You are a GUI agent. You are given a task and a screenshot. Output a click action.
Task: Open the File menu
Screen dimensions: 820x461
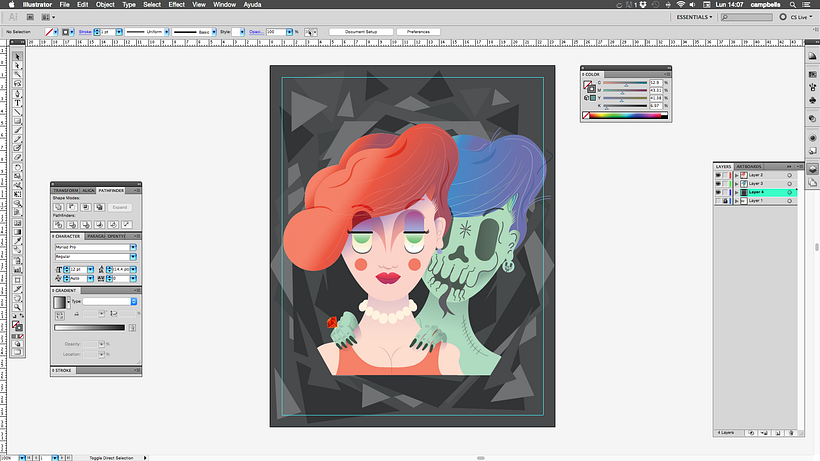64,5
